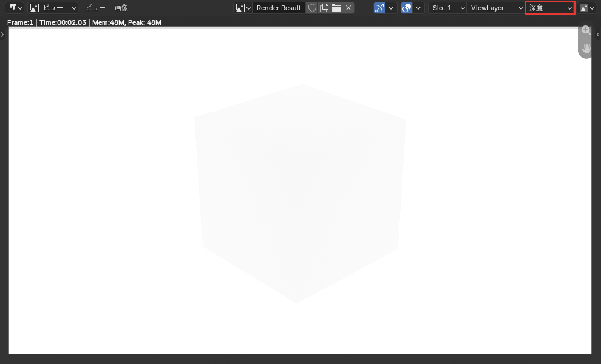Click the new image copy icon
This screenshot has width=601, height=364.
[324, 8]
